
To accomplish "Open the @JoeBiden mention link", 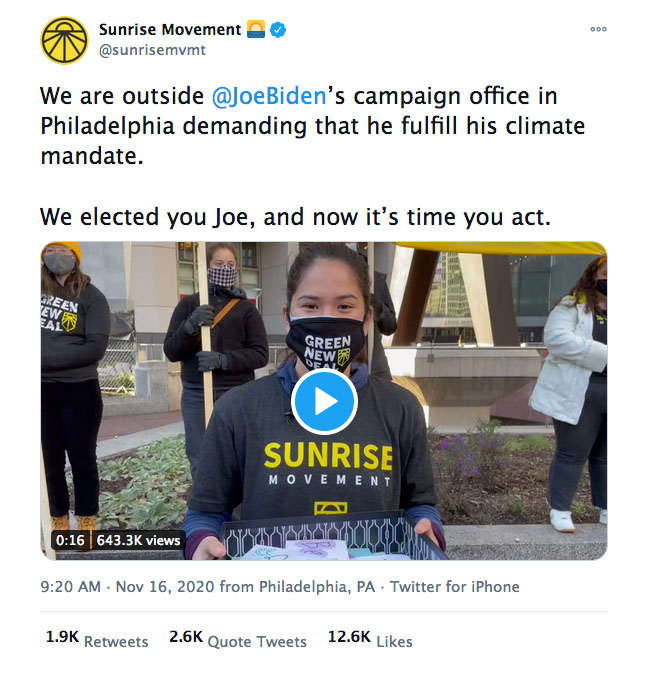I will (269, 96).
